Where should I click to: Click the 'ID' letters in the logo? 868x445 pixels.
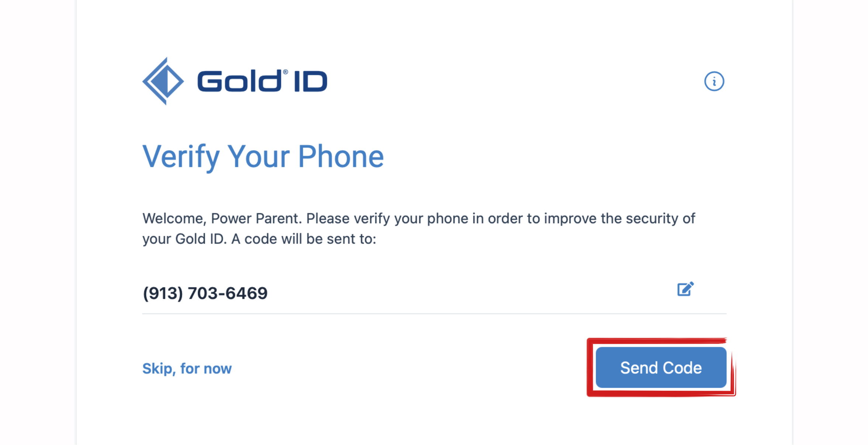(x=311, y=81)
